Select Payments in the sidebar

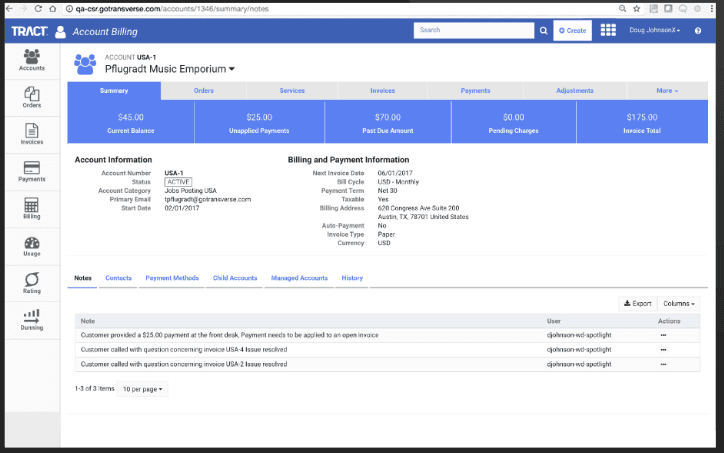[x=31, y=171]
